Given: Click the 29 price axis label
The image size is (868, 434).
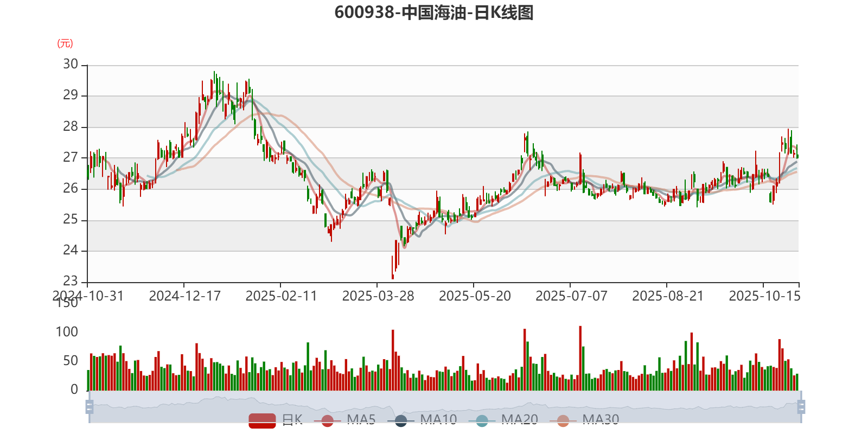Looking at the screenshot, I should click(71, 95).
